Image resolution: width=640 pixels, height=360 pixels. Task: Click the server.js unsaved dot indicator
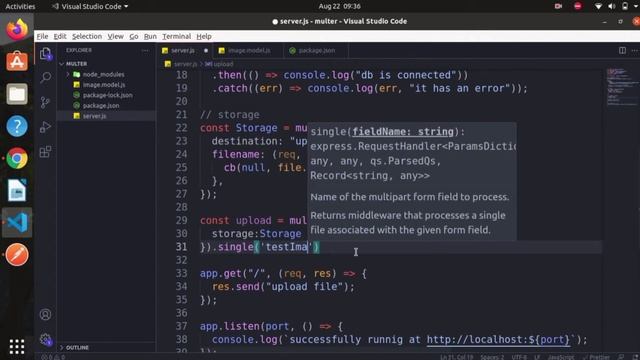(x=206, y=51)
